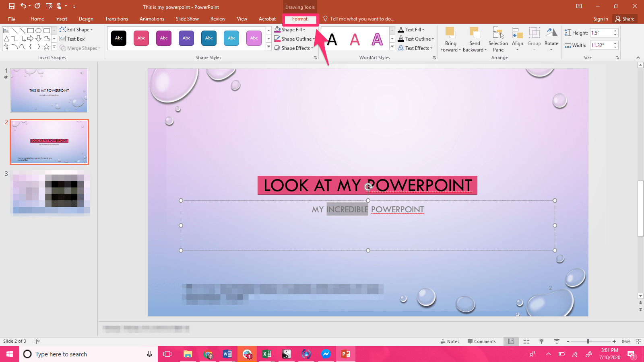The width and height of the screenshot is (644, 362).
Task: Open the Acrobat tab
Action: tap(267, 19)
